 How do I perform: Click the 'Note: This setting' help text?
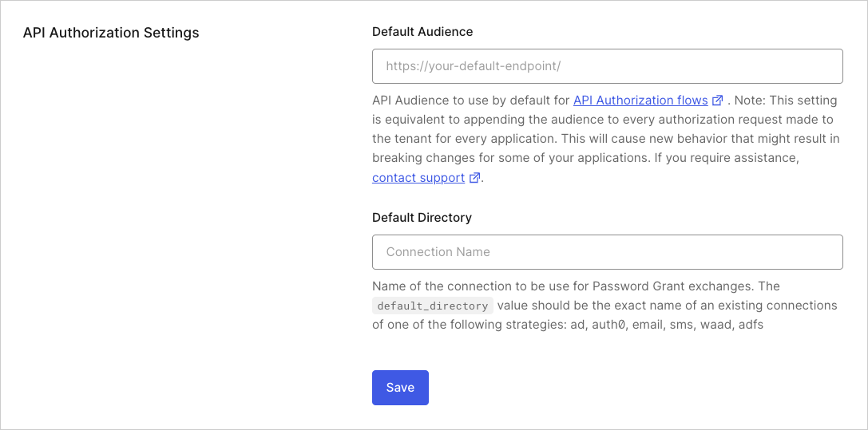[786, 101]
